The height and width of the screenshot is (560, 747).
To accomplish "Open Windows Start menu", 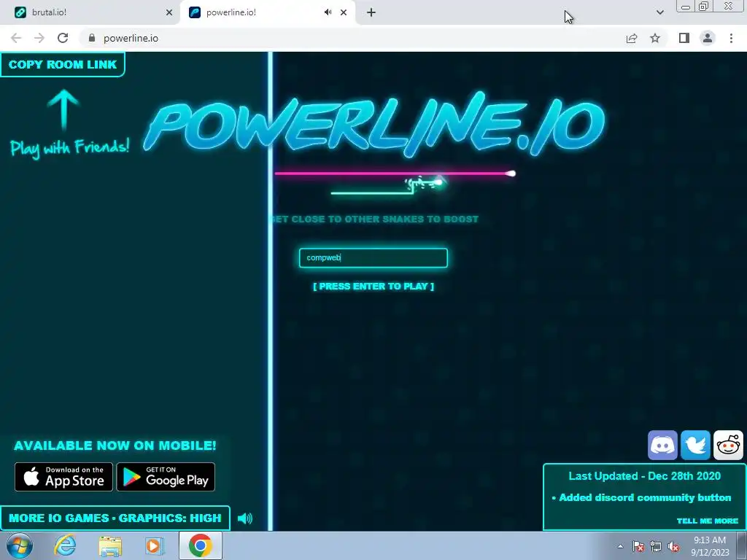I will click(20, 545).
